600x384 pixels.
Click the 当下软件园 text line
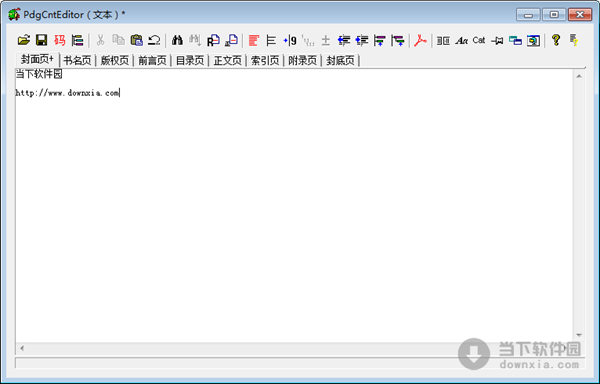[x=39, y=74]
